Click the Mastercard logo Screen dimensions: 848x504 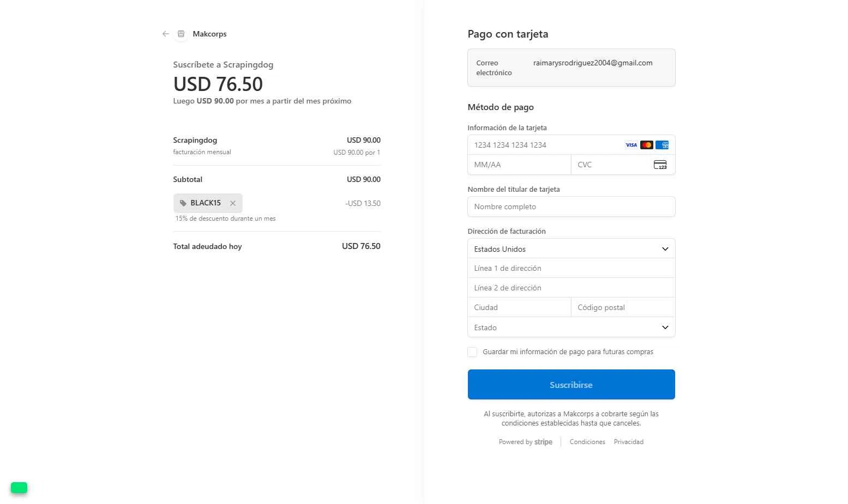click(x=646, y=145)
